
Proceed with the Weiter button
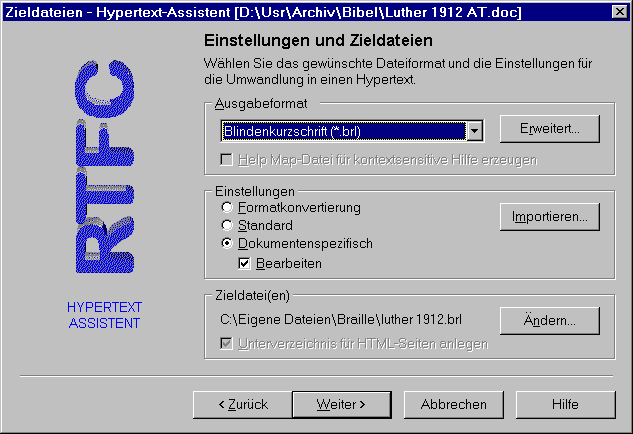(340, 404)
